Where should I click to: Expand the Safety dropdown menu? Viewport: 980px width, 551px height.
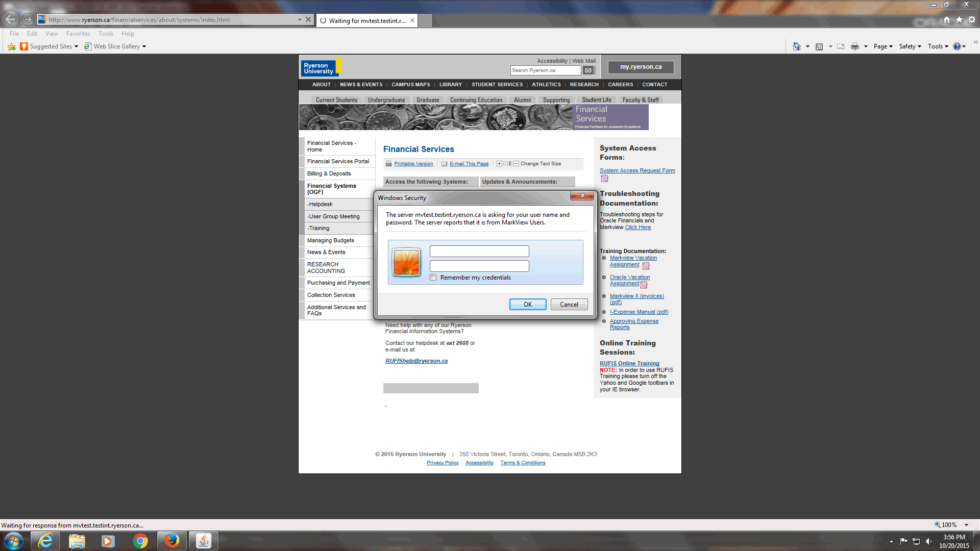pos(910,46)
